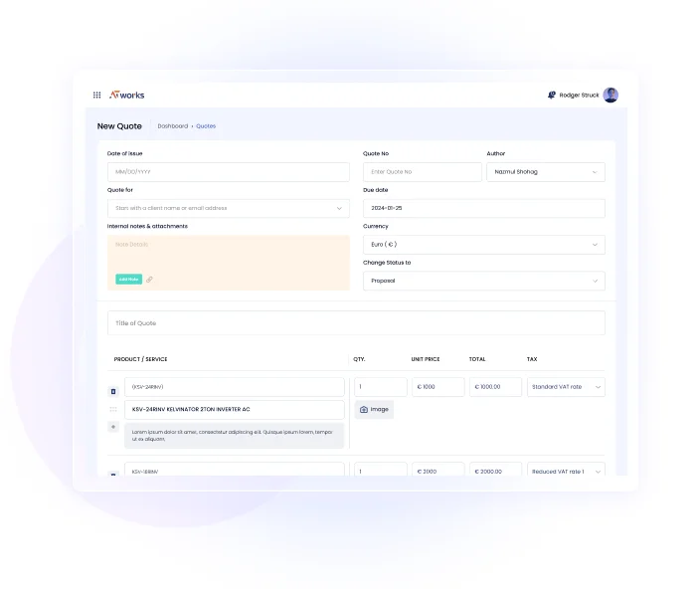Grab the drag handle of the first product row
This screenshot has width=700, height=589.
click(x=112, y=409)
